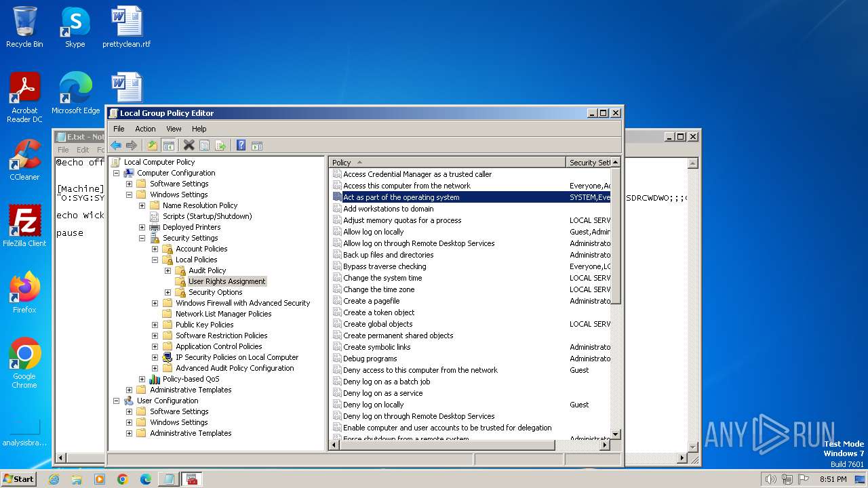
Task: Open Internet Explorer from taskbar
Action: (54, 479)
